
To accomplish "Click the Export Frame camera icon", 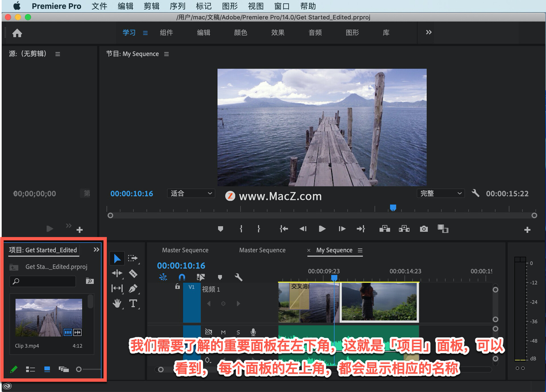I will coord(423,229).
